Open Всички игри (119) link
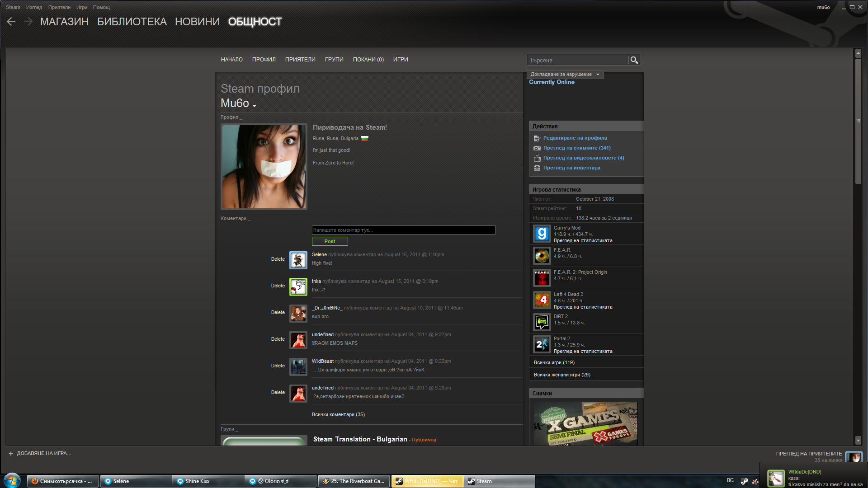This screenshot has width=868, height=488. pyautogui.click(x=554, y=363)
